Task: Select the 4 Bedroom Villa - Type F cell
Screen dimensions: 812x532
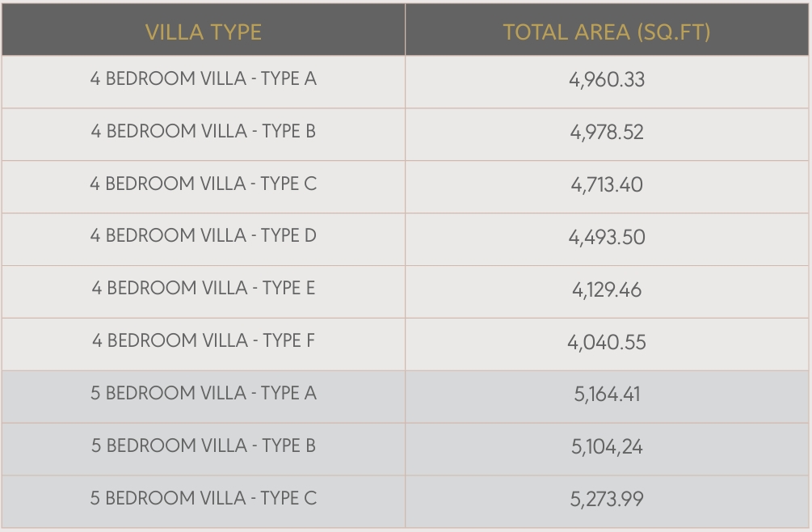Action: pos(204,341)
